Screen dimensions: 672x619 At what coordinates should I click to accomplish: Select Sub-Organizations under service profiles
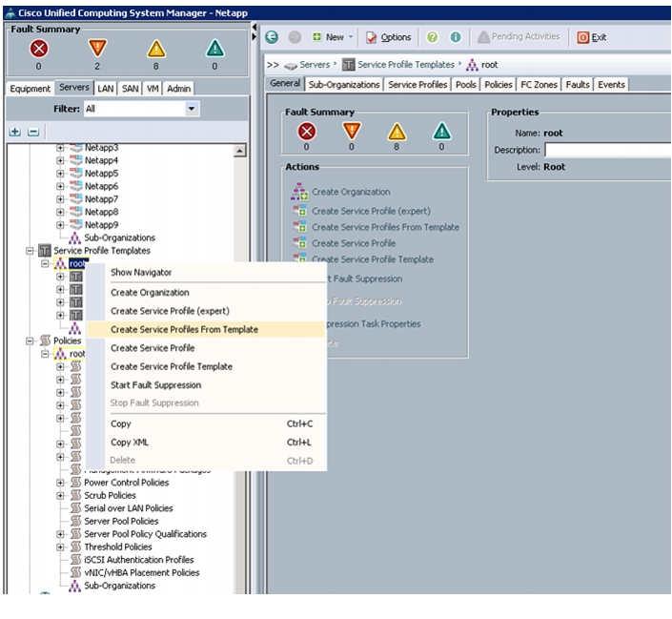click(x=119, y=237)
